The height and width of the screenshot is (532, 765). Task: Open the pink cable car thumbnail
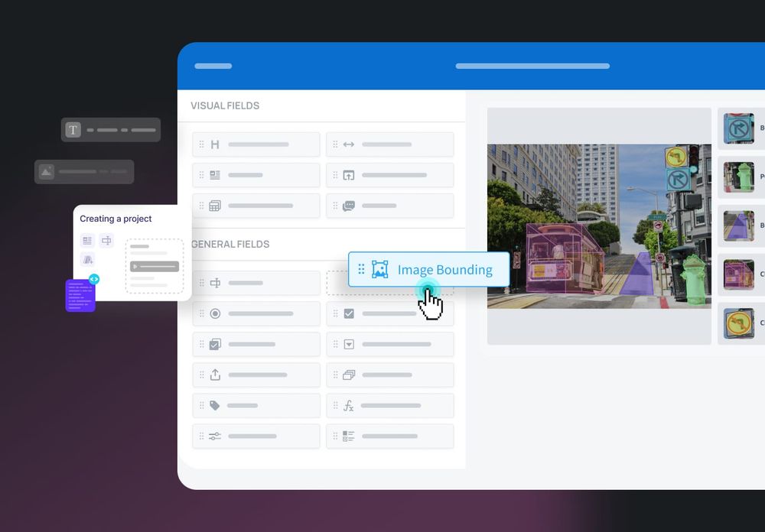pos(739,274)
